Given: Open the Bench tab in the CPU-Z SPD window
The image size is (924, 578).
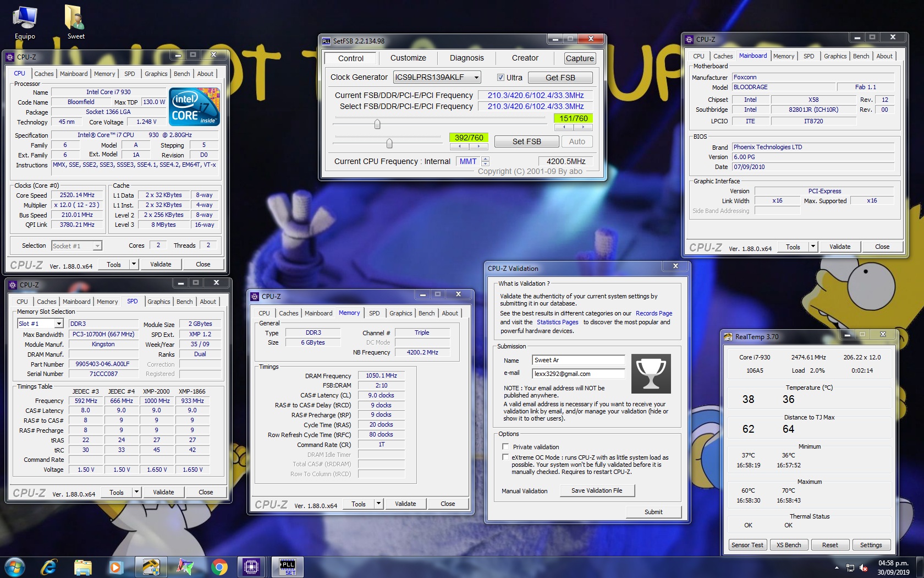Looking at the screenshot, I should pyautogui.click(x=184, y=302).
